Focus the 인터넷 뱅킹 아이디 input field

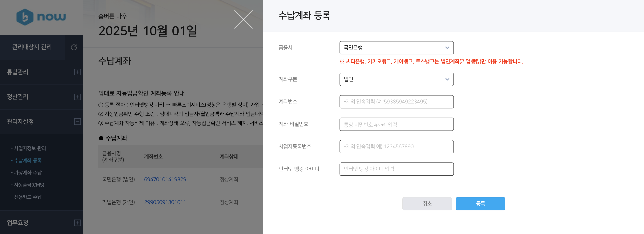point(396,169)
